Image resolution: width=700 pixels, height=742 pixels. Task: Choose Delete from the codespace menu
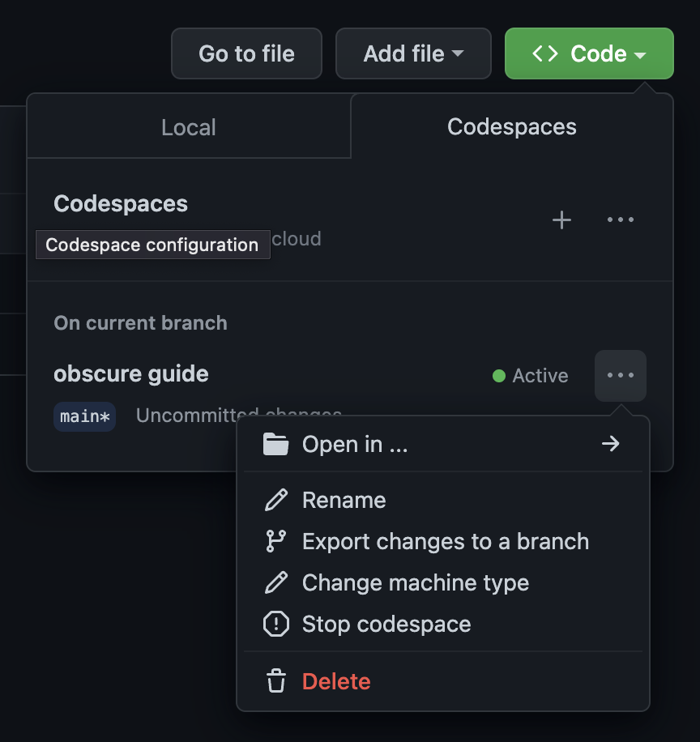click(x=335, y=681)
